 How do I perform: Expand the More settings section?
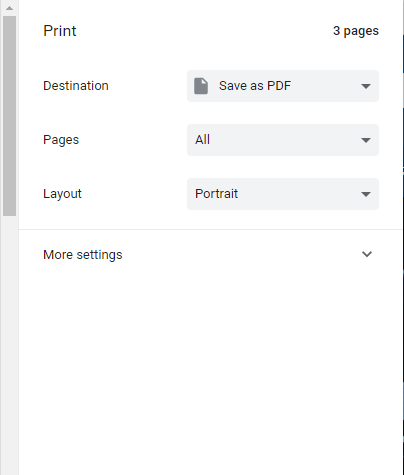[210, 255]
